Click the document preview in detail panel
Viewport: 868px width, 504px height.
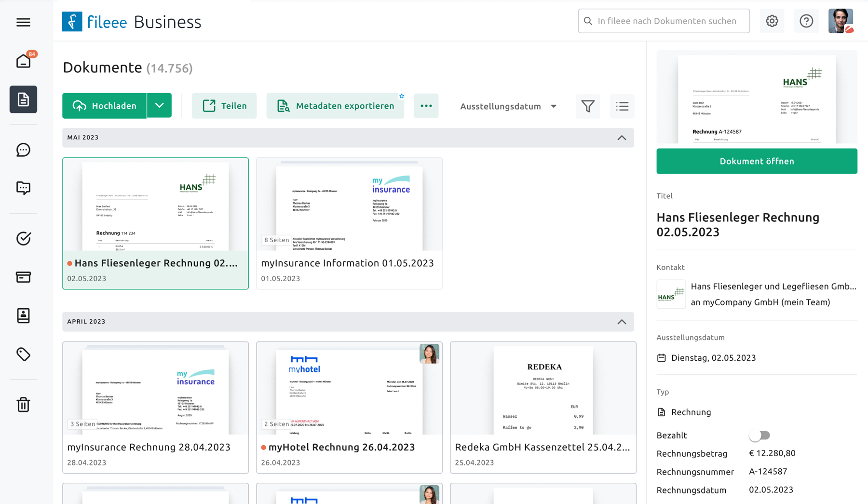point(757,97)
